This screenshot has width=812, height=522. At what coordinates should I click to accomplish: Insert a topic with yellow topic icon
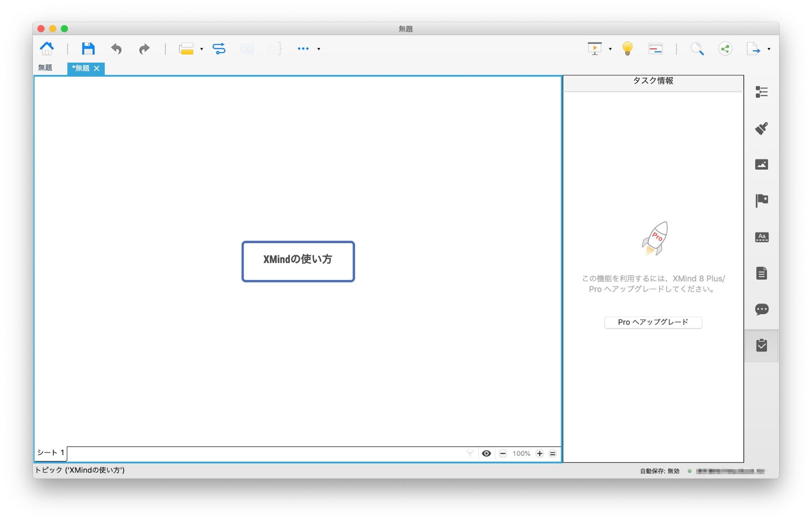(186, 49)
